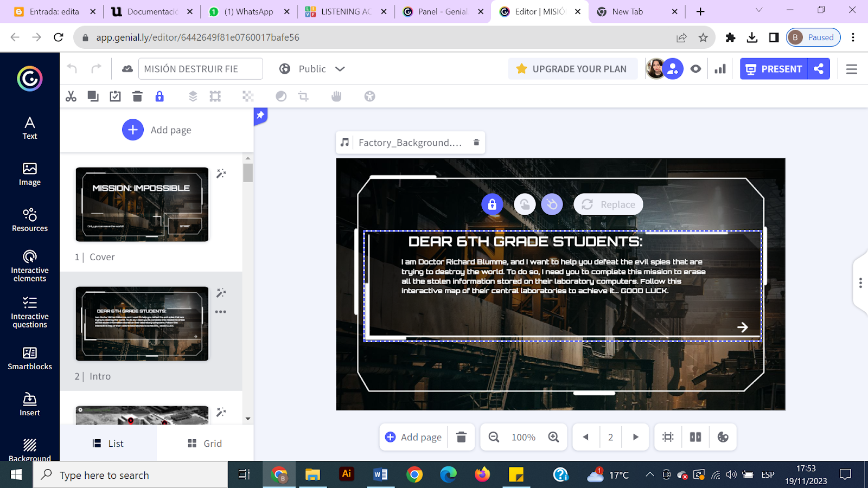The image size is (868, 488).
Task: Paste from clipboard in toolbar
Action: click(x=115, y=97)
